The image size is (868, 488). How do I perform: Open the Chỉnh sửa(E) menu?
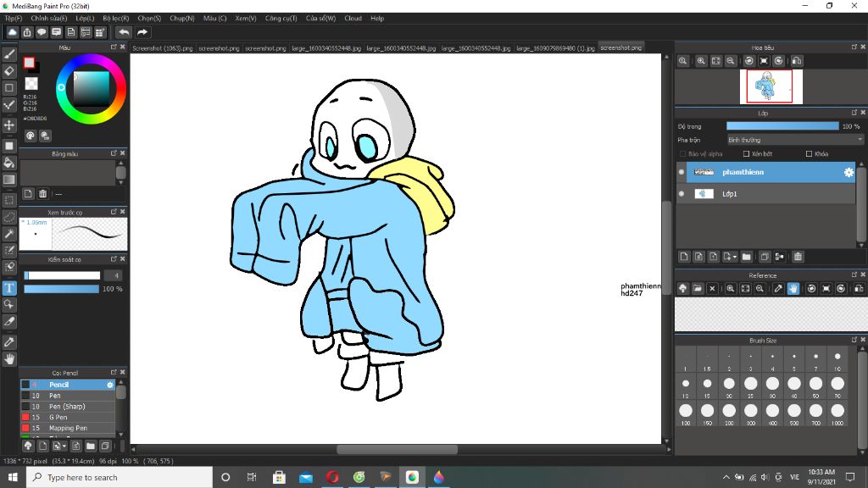coord(48,19)
